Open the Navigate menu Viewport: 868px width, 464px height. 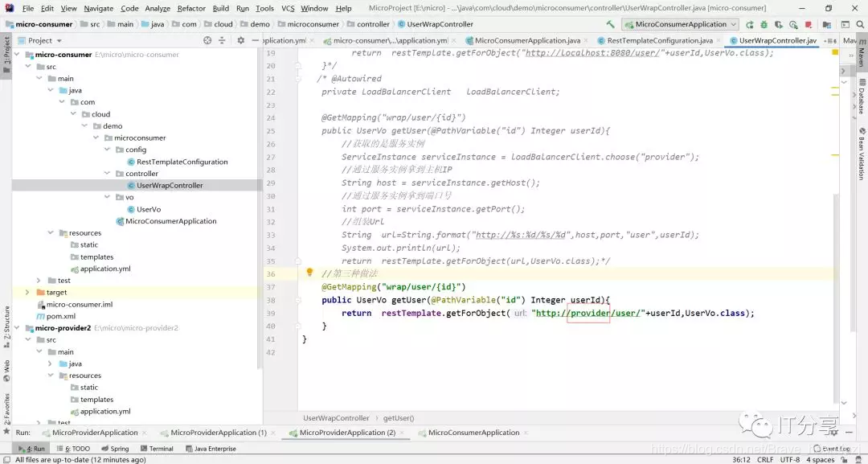click(99, 8)
